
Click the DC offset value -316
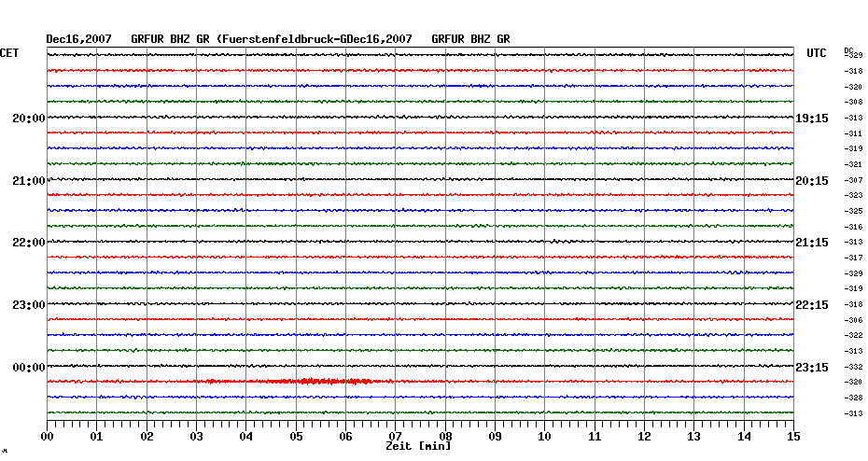click(854, 227)
